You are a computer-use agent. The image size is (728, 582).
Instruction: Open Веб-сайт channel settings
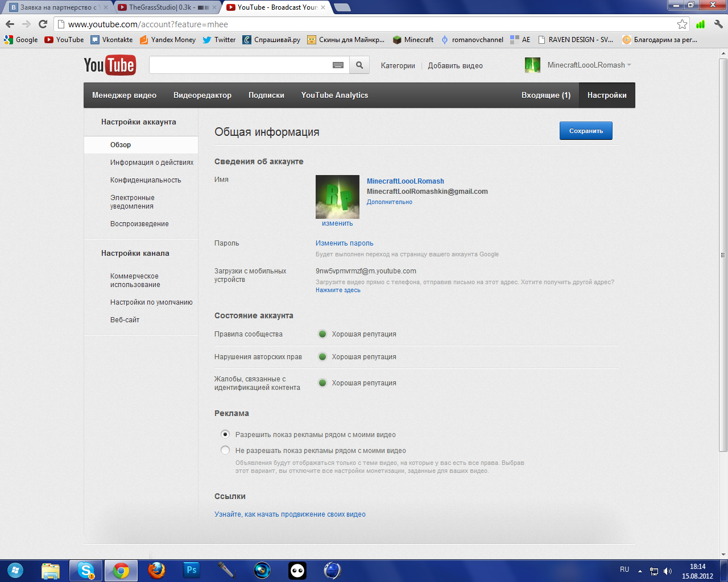click(125, 320)
